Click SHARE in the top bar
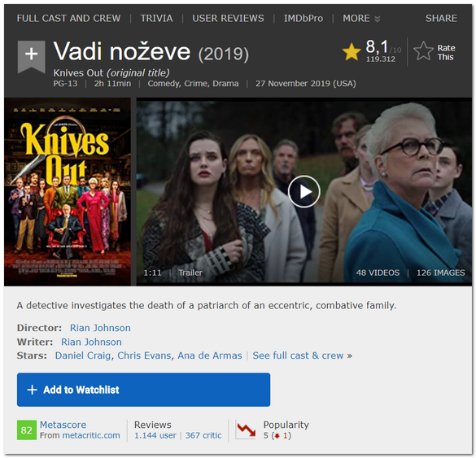The width and height of the screenshot is (476, 458). click(441, 19)
